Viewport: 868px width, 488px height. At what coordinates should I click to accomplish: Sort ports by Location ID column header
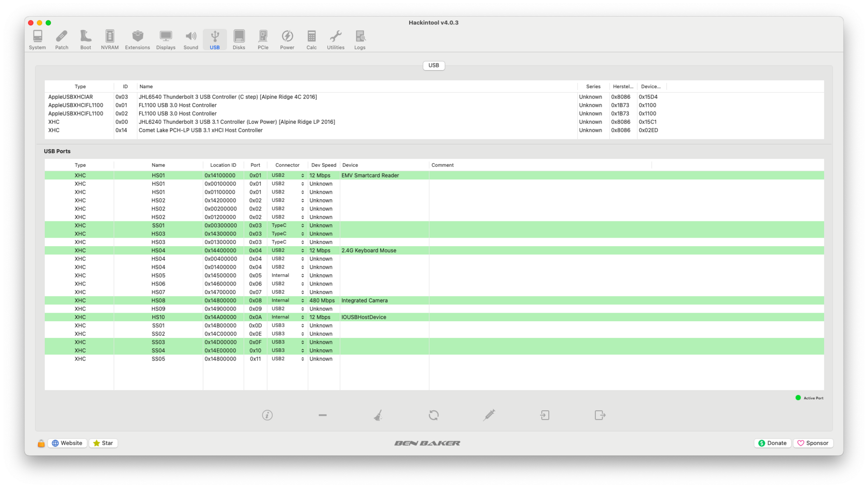click(223, 165)
